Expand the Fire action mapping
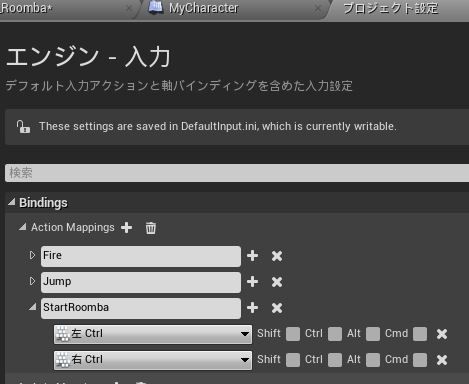 [x=32, y=255]
